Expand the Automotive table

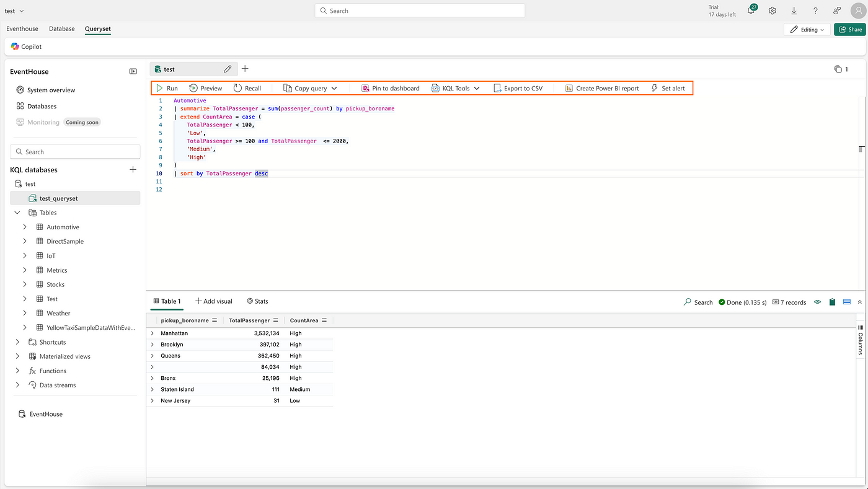click(x=25, y=227)
